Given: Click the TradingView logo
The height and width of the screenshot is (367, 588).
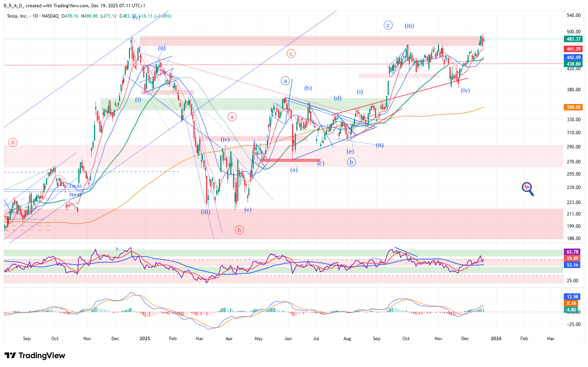Looking at the screenshot, I should 35,355.
